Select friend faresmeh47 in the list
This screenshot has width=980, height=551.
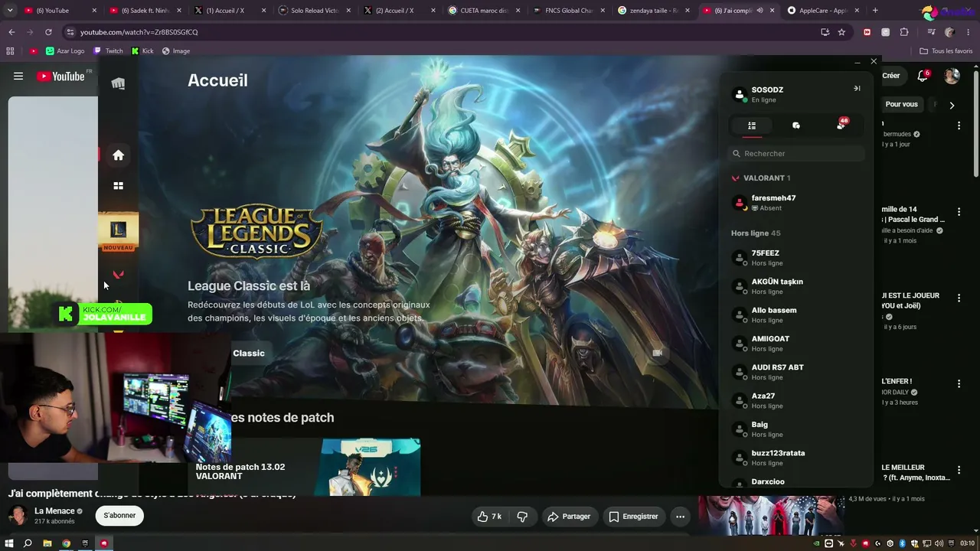[x=796, y=203]
